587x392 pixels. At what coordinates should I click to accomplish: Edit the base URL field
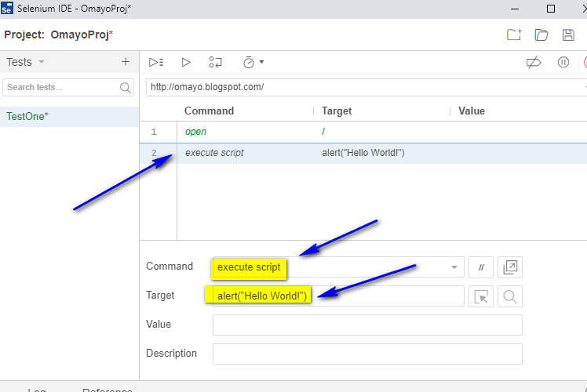366,87
